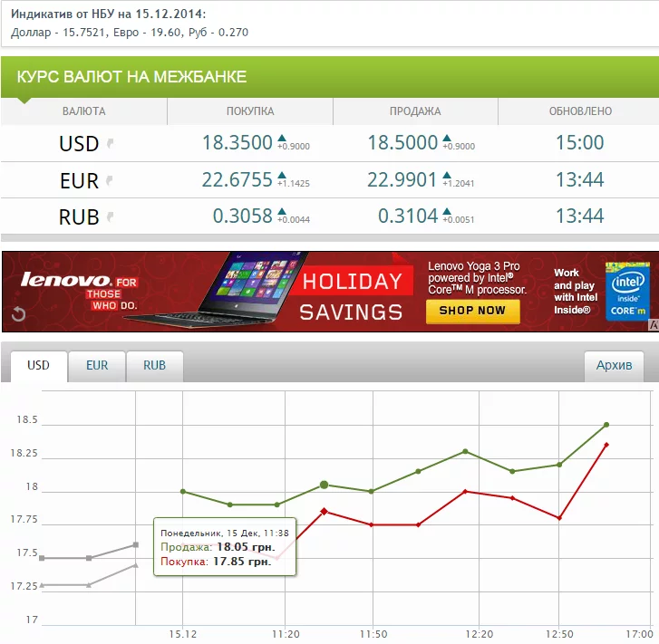This screenshot has width=659, height=644.
Task: Click the ВАЛЮТА column header
Action: click(x=84, y=111)
